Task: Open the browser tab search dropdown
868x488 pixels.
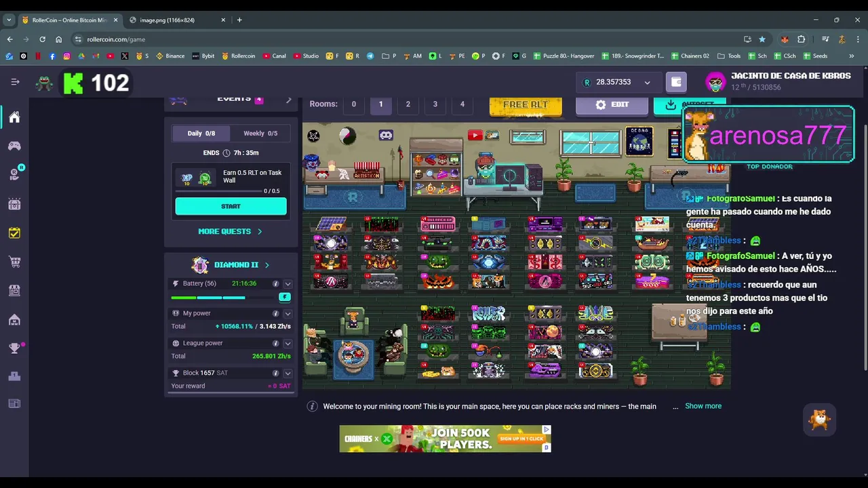Action: pyautogui.click(x=9, y=20)
